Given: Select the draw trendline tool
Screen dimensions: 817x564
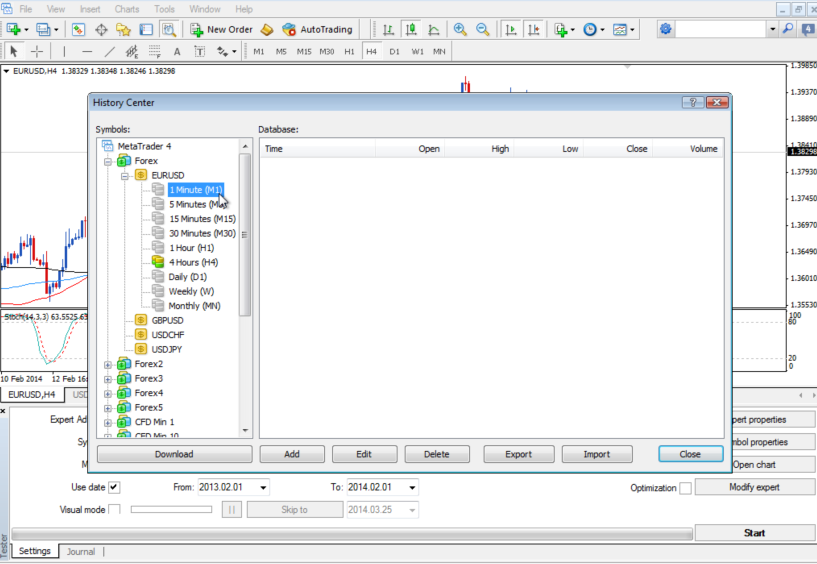Looking at the screenshot, I should (109, 52).
